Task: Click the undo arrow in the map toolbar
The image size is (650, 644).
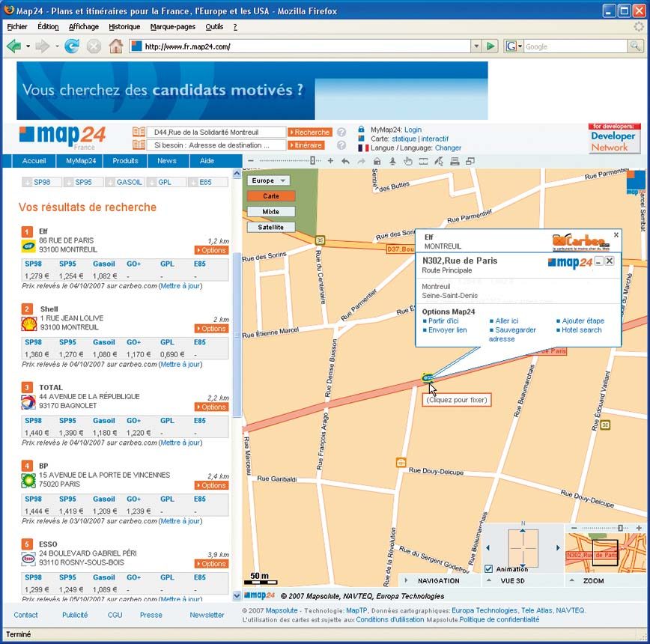Action: click(345, 161)
